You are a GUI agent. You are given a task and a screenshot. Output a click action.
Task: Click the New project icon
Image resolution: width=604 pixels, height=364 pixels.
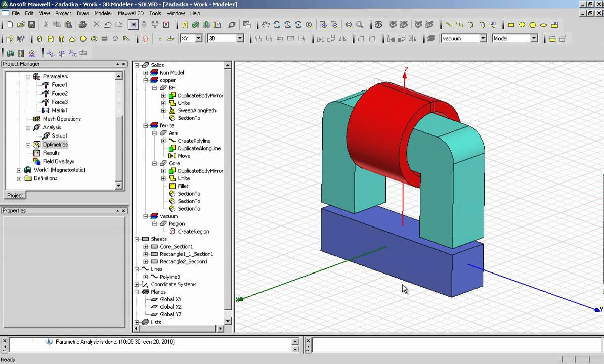click(x=10, y=25)
